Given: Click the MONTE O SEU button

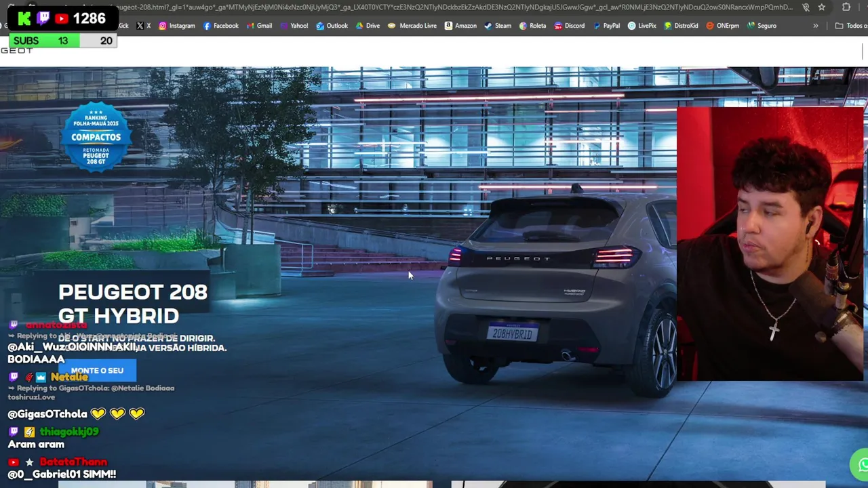Looking at the screenshot, I should tap(97, 371).
